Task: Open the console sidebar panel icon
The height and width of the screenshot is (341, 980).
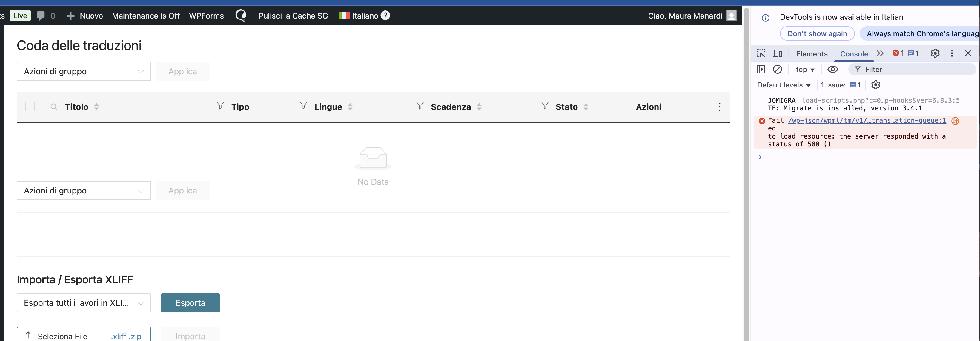Action: (x=761, y=69)
